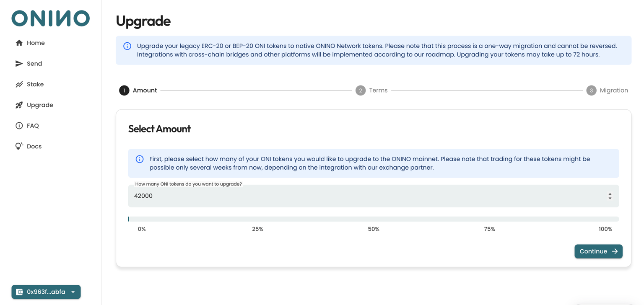Click the info icon in top upgrade notice
Screen dimensions: 644x305
[127, 46]
